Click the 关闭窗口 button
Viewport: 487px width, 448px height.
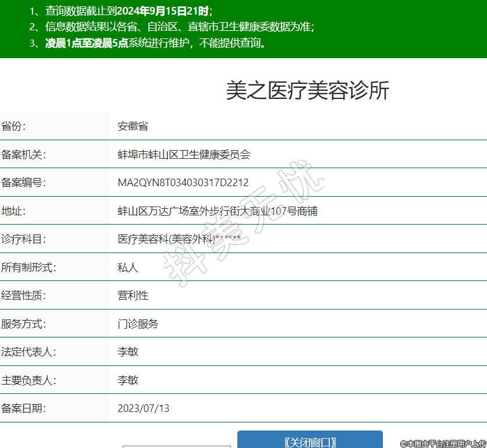[x=310, y=441]
